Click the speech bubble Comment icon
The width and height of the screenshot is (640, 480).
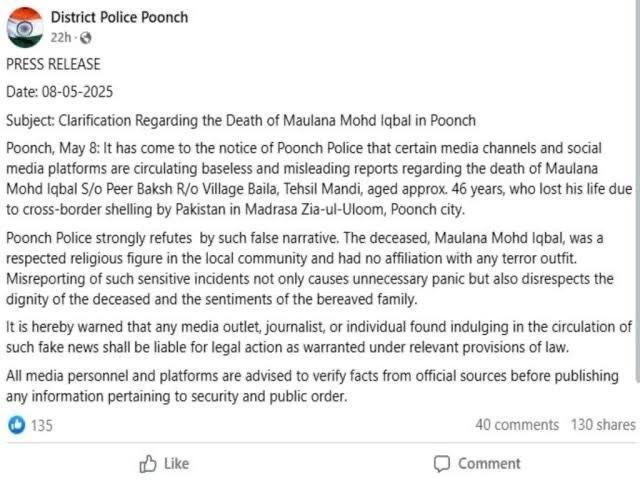442,464
